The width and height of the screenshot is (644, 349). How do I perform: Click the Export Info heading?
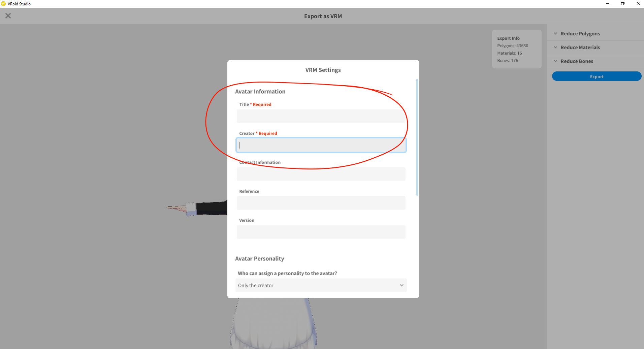click(508, 38)
